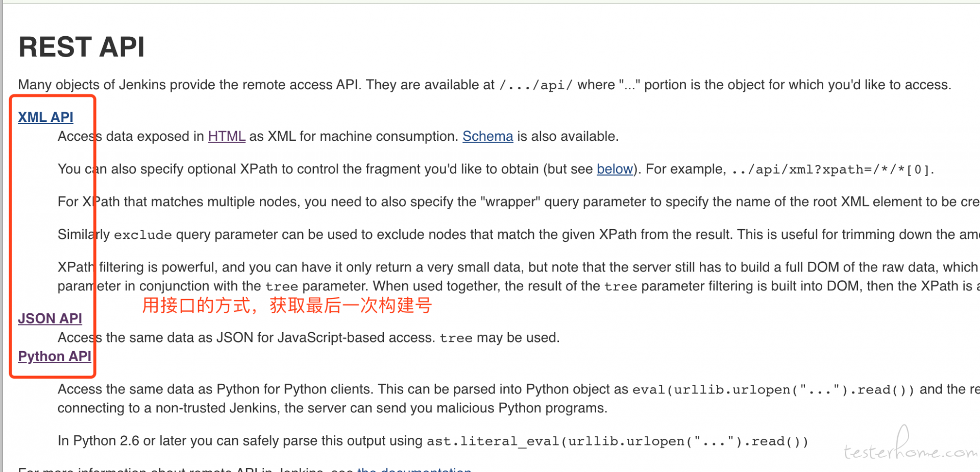Image resolution: width=980 pixels, height=472 pixels.
Task: Follow the HTML hyperlink
Action: tap(227, 136)
